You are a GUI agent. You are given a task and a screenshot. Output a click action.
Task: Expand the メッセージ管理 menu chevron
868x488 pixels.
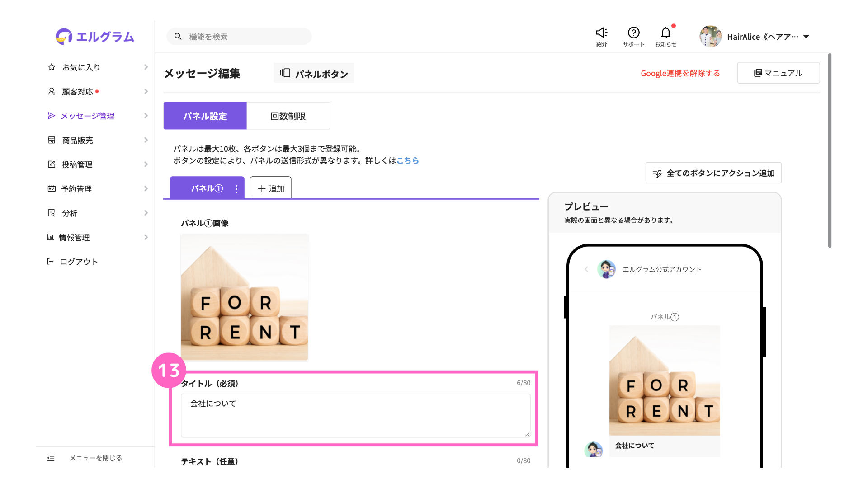(146, 116)
